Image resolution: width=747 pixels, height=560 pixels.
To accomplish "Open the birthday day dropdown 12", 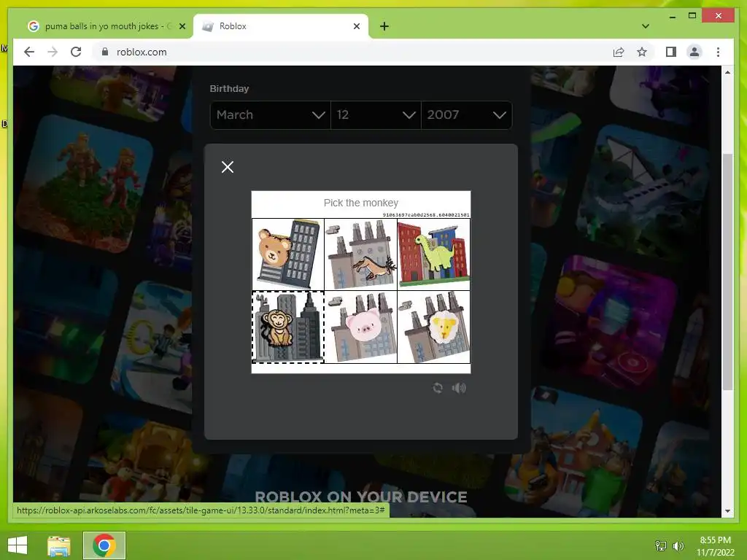I will (x=376, y=114).
